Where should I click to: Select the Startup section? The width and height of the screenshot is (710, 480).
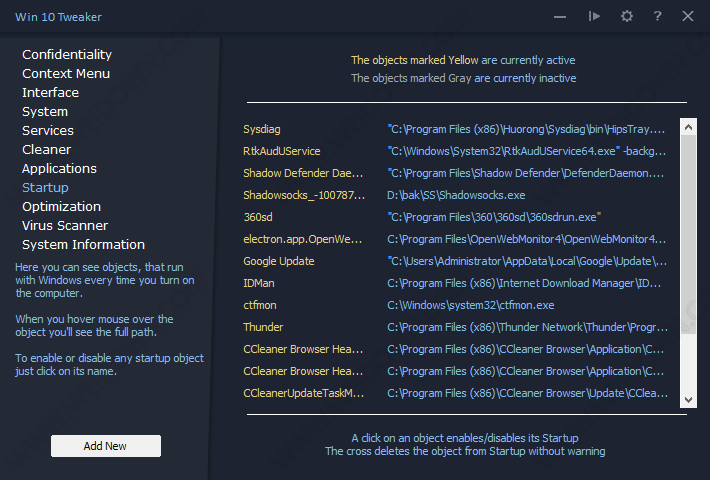(x=45, y=187)
